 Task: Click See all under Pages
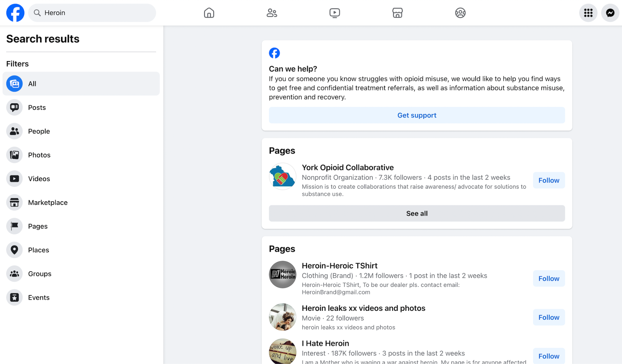[x=417, y=213]
